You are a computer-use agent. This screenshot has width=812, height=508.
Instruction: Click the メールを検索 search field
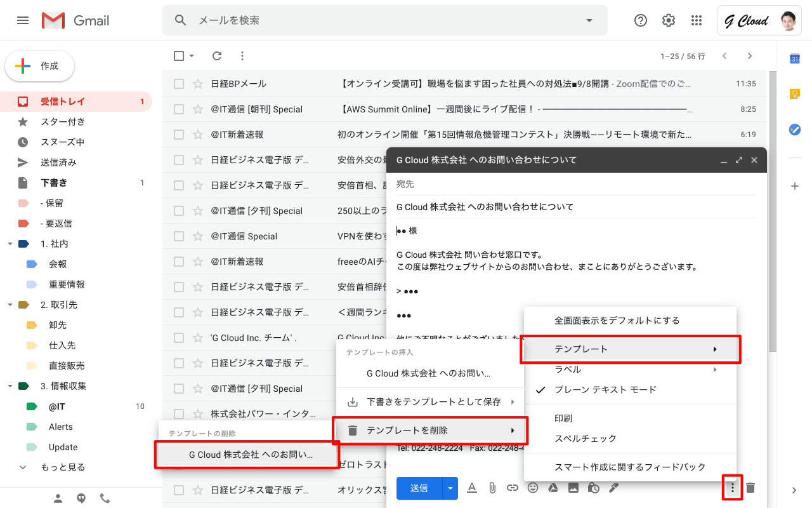pyautogui.click(x=384, y=20)
